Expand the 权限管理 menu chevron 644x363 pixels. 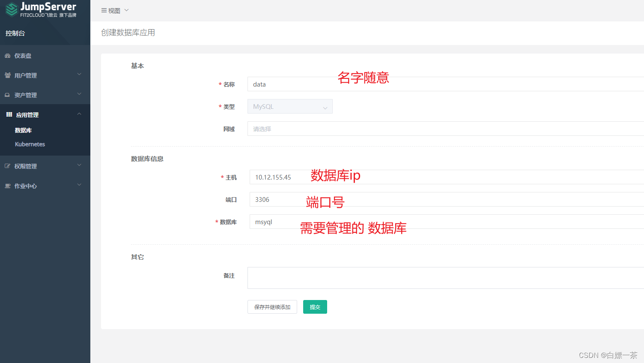tap(79, 165)
